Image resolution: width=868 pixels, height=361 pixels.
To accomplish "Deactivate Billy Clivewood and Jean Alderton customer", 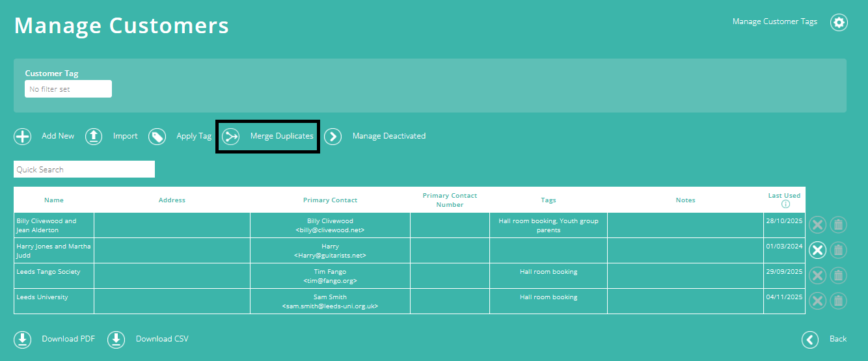I will tap(818, 225).
